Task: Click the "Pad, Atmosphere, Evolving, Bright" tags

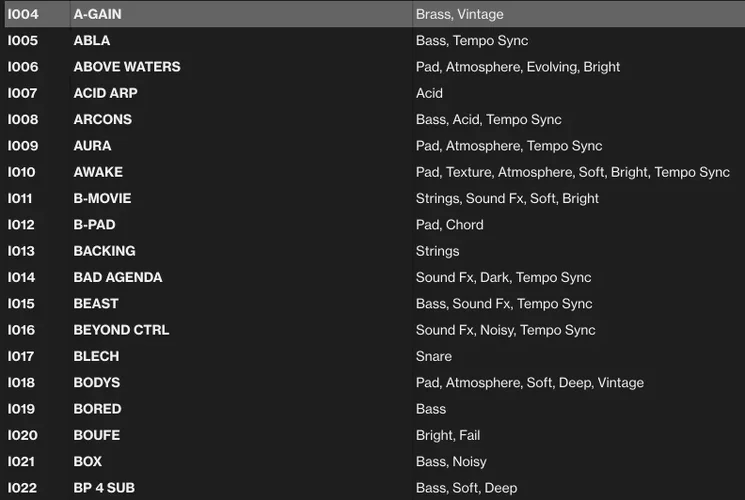Action: click(518, 67)
